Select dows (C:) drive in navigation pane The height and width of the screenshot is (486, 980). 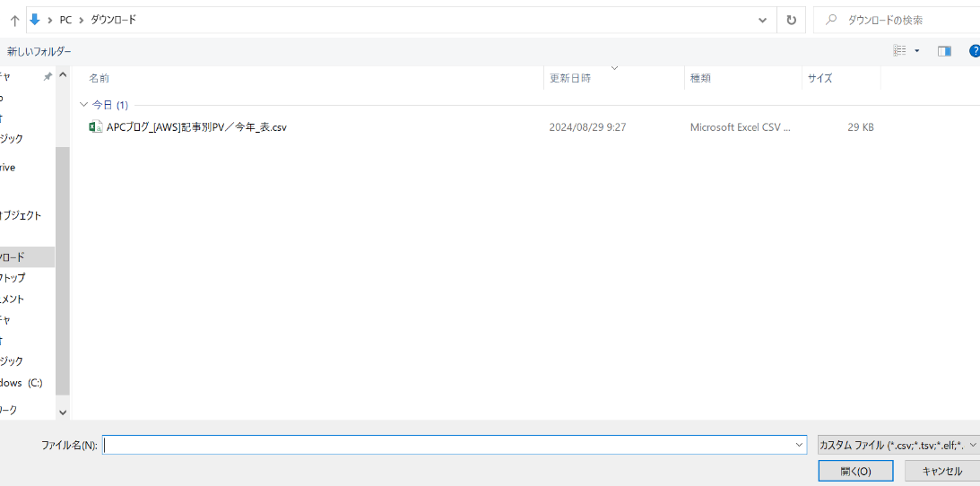pos(22,383)
